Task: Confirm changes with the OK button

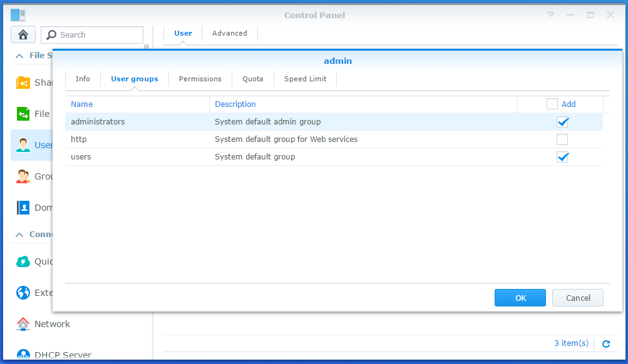Action: tap(520, 298)
